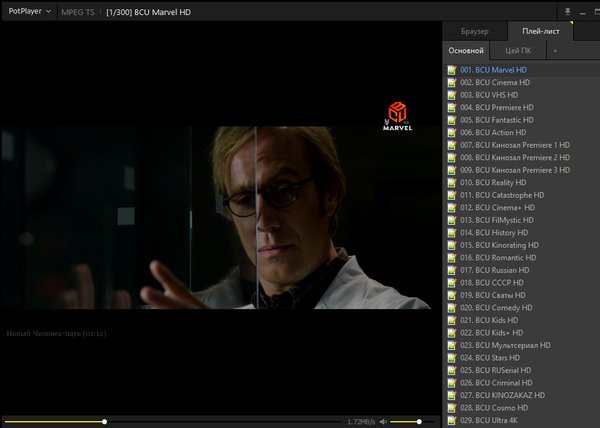The image size is (600, 428).
Task: Open the PotPlayer main menu dropdown
Action: pos(28,12)
